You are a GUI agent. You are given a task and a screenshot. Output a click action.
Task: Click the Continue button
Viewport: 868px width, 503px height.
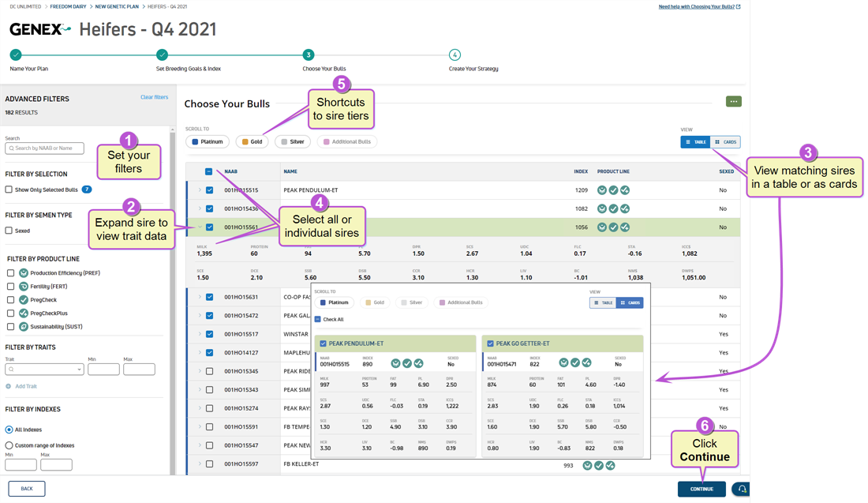point(702,489)
